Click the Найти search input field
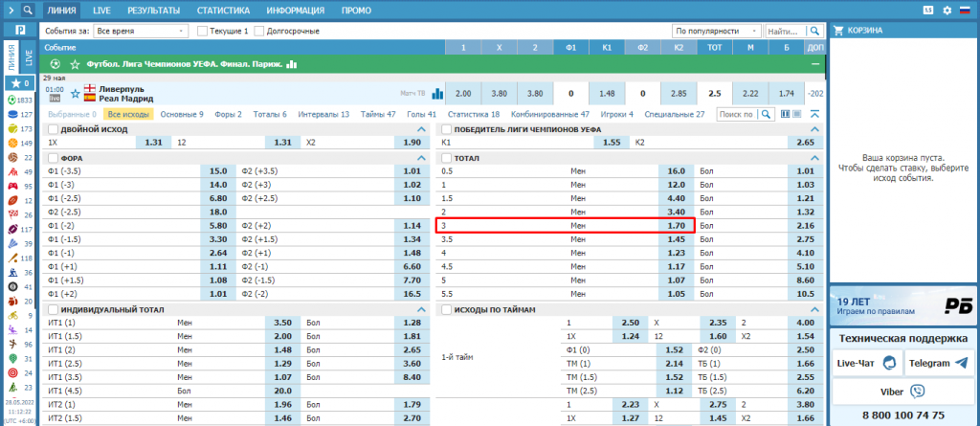 [x=785, y=31]
